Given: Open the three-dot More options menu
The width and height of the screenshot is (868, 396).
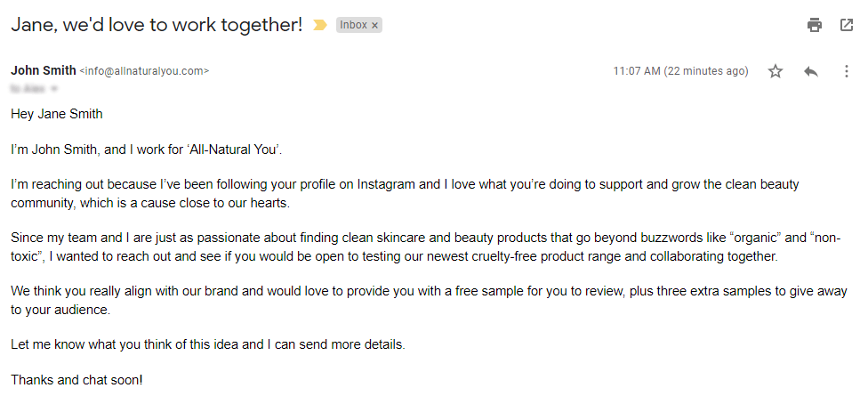Looking at the screenshot, I should tap(846, 71).
